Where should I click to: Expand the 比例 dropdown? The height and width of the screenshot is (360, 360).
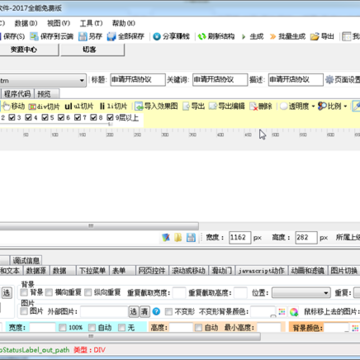pos(345,107)
